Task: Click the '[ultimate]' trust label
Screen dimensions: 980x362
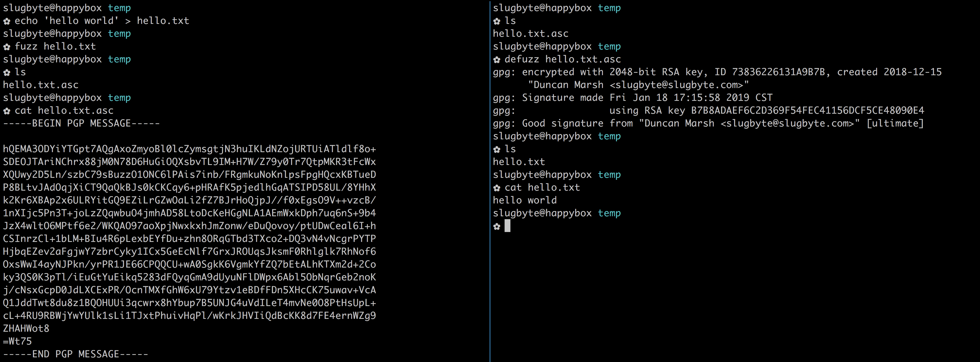Action: (895, 123)
